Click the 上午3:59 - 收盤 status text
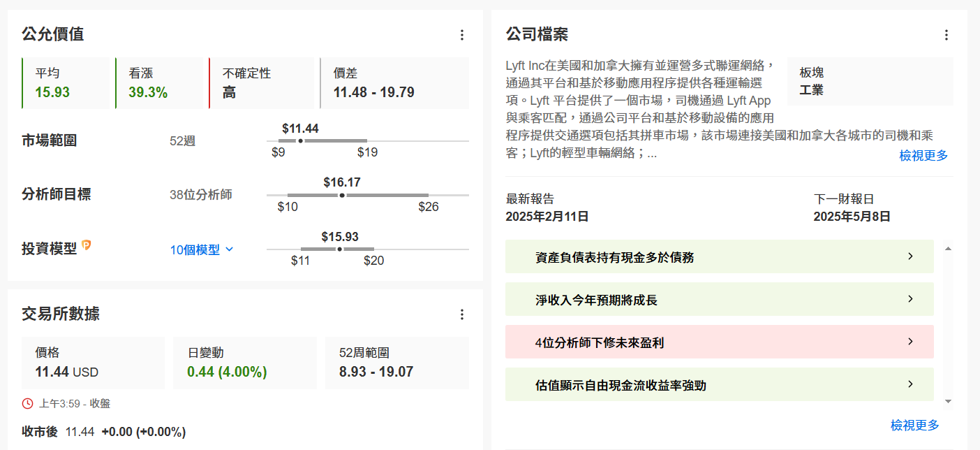Image resolution: width=980 pixels, height=450 pixels. [x=75, y=403]
